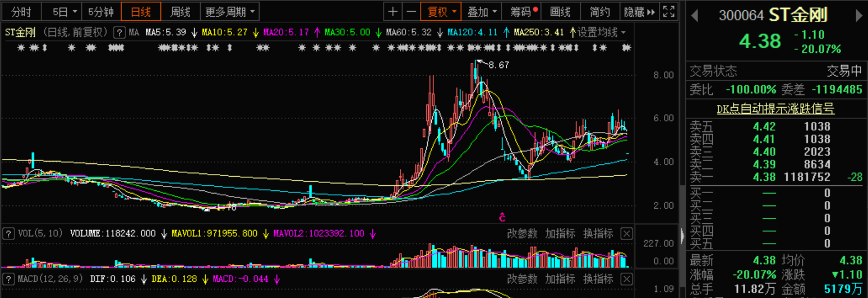Click 换指标 in the VOL panel
Screen dimensions: 868x298
pyautogui.click(x=598, y=233)
